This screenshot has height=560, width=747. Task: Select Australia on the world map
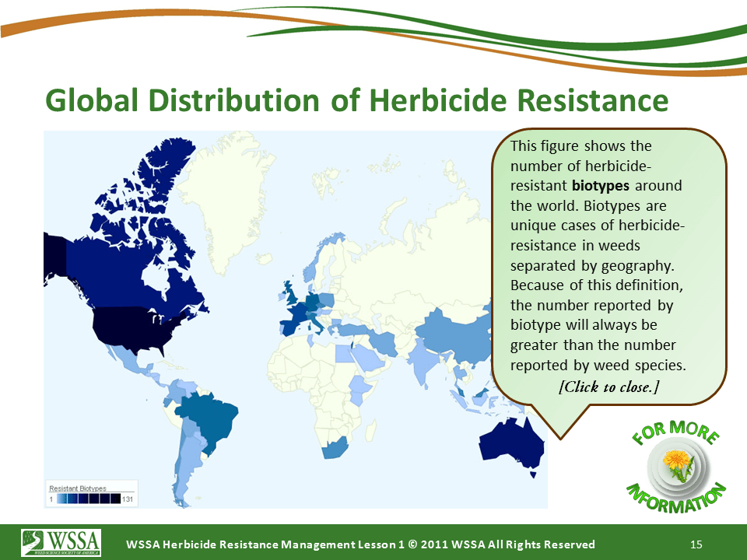click(x=510, y=443)
